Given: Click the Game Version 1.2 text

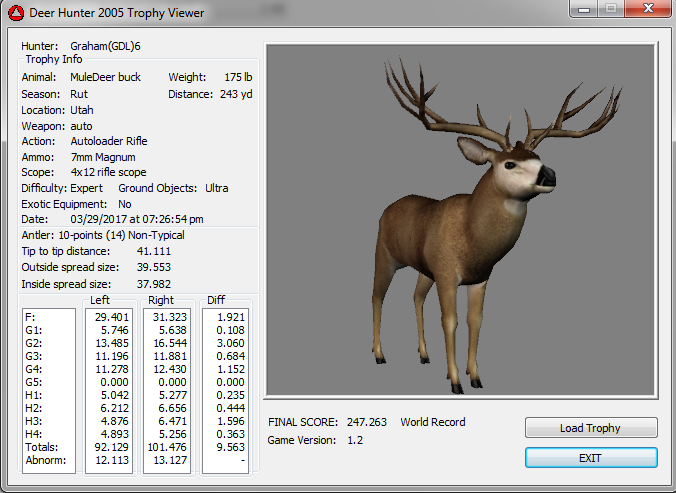Looking at the screenshot, I should 356,440.
